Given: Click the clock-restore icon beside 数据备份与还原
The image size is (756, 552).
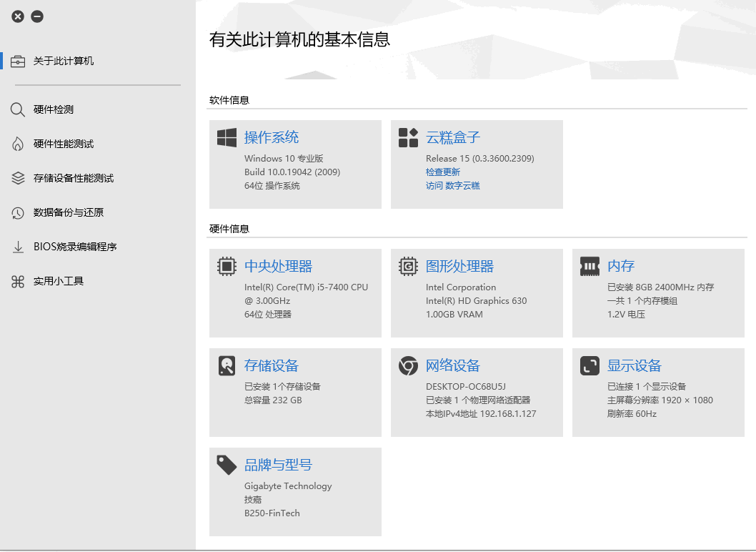Looking at the screenshot, I should tap(18, 213).
